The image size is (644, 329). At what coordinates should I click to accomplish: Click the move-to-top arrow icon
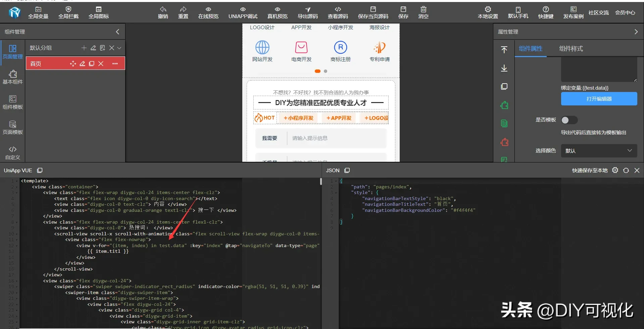click(x=504, y=50)
